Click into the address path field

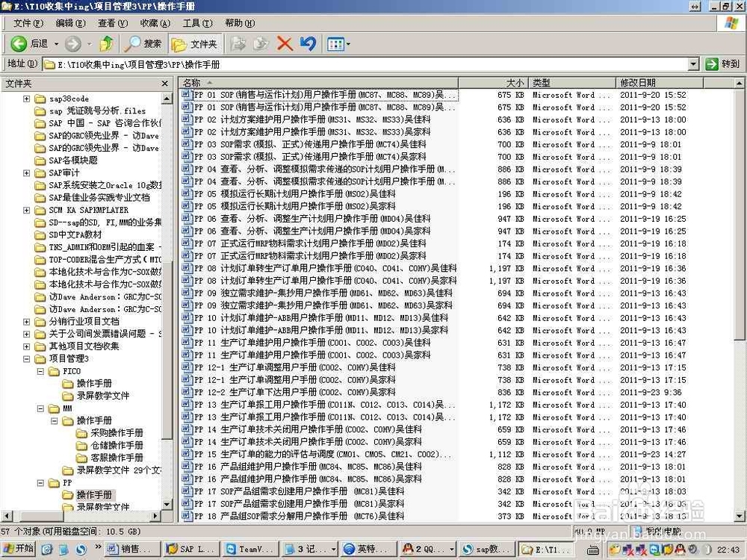pos(365,64)
